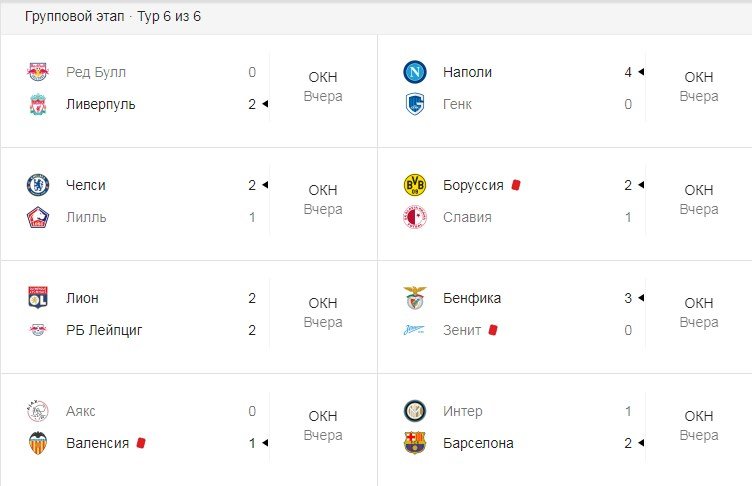752x486 pixels.
Task: Click the Napoli club logo
Action: (414, 72)
